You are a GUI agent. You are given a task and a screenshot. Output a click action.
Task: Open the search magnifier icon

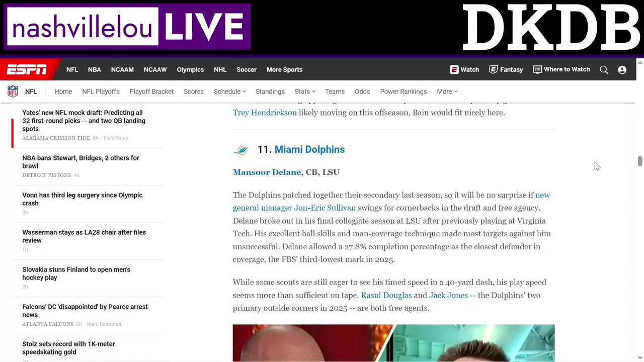click(x=604, y=70)
